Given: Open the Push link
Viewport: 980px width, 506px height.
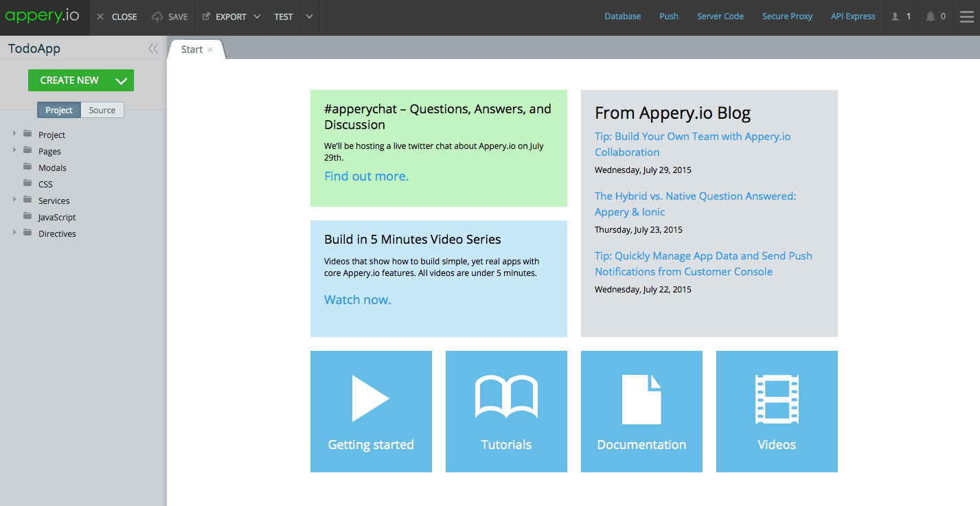Looking at the screenshot, I should pos(669,16).
